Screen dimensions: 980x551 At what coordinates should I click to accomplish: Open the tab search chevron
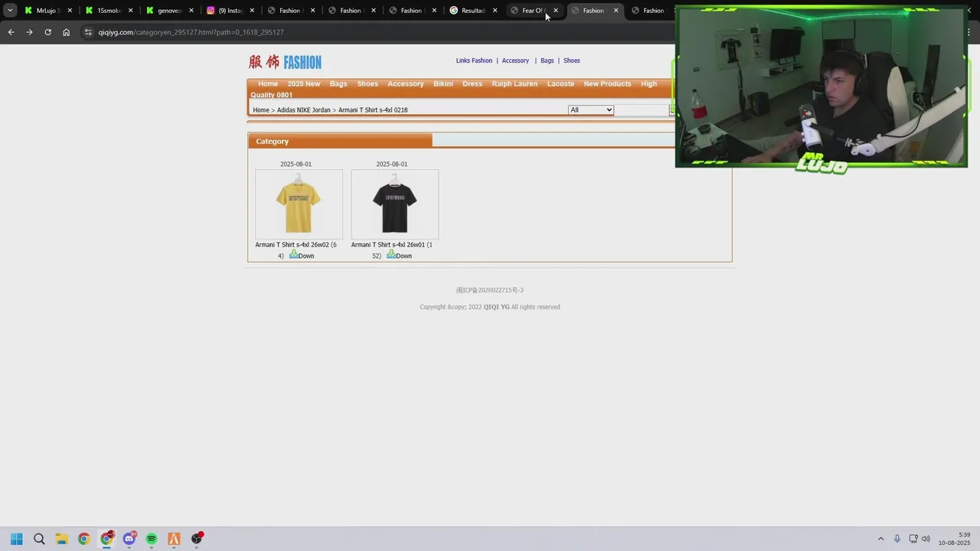[10, 11]
